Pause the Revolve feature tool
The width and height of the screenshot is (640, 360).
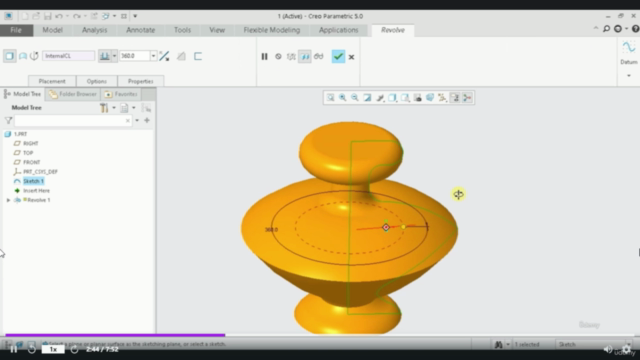tap(264, 57)
